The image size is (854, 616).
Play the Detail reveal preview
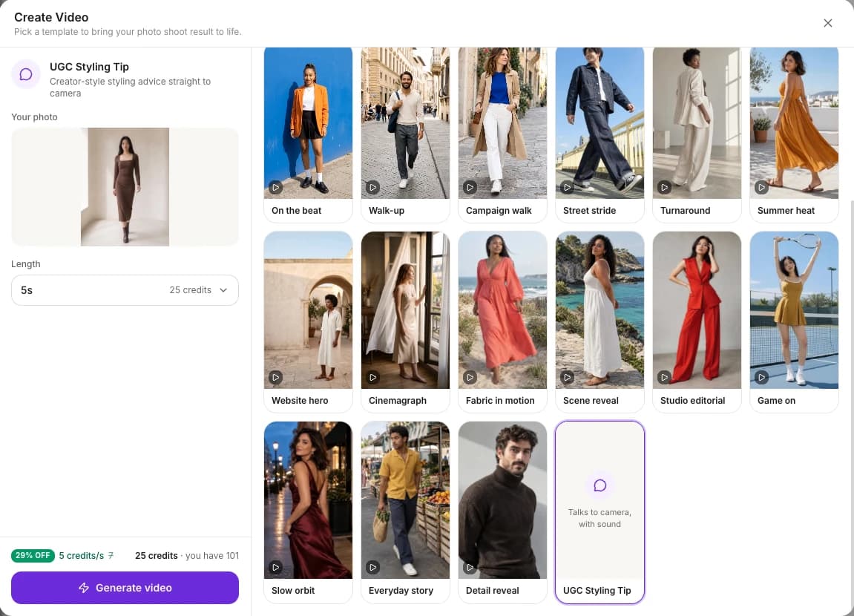[x=470, y=567]
